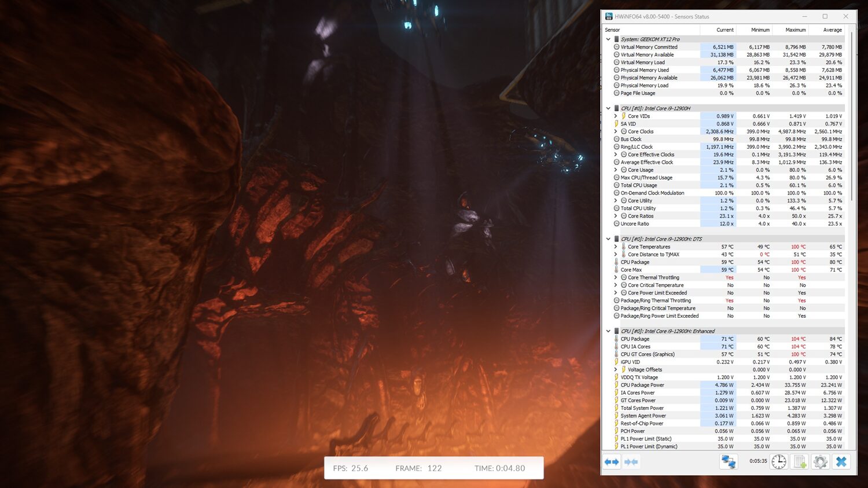Screen dimensions: 868x488
Task: Click the expand columns arrows button
Action: [612, 462]
